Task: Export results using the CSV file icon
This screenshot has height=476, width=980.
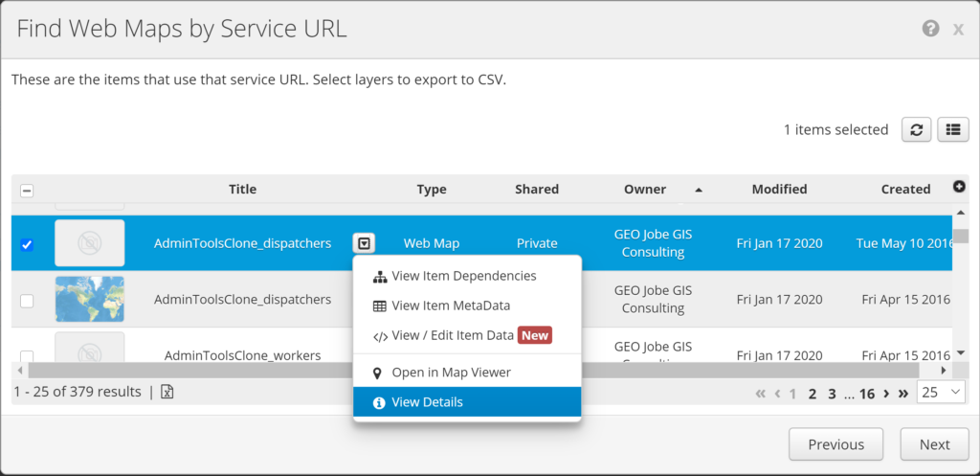Action: (167, 392)
